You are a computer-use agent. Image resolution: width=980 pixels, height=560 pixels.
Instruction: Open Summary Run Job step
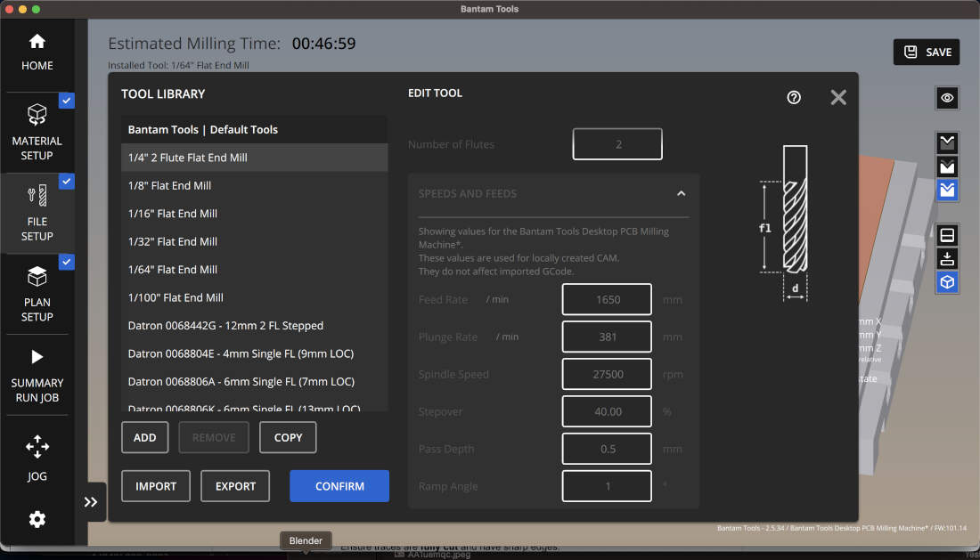pos(37,375)
